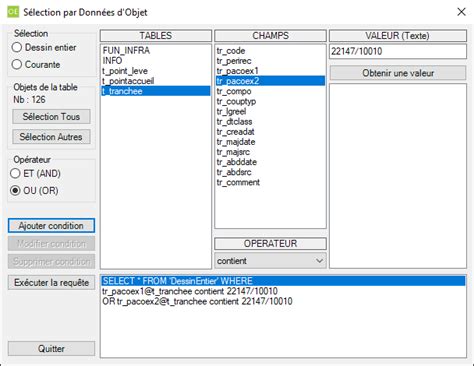Select the OR tr_pacoex2@t_tranchee condition line

(283, 301)
